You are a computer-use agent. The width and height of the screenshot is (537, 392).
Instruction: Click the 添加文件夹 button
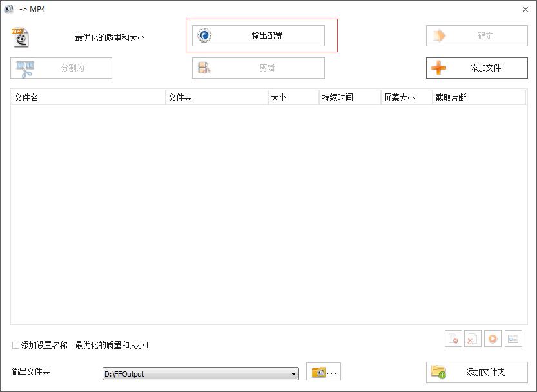coord(477,372)
